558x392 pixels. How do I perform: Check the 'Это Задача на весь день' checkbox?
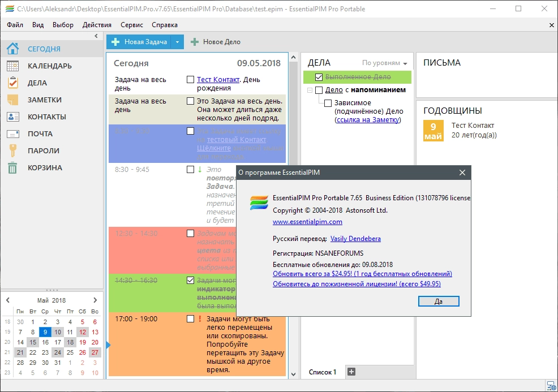pyautogui.click(x=190, y=101)
